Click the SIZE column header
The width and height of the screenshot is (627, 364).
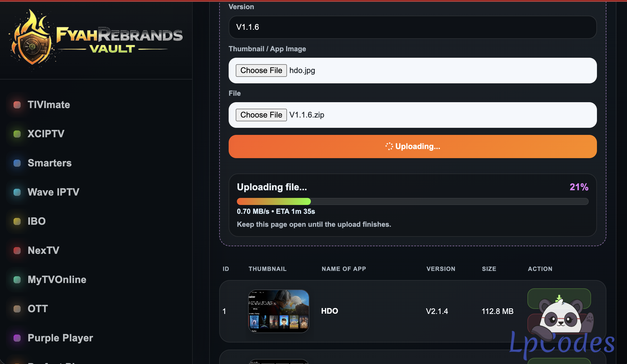pos(489,269)
